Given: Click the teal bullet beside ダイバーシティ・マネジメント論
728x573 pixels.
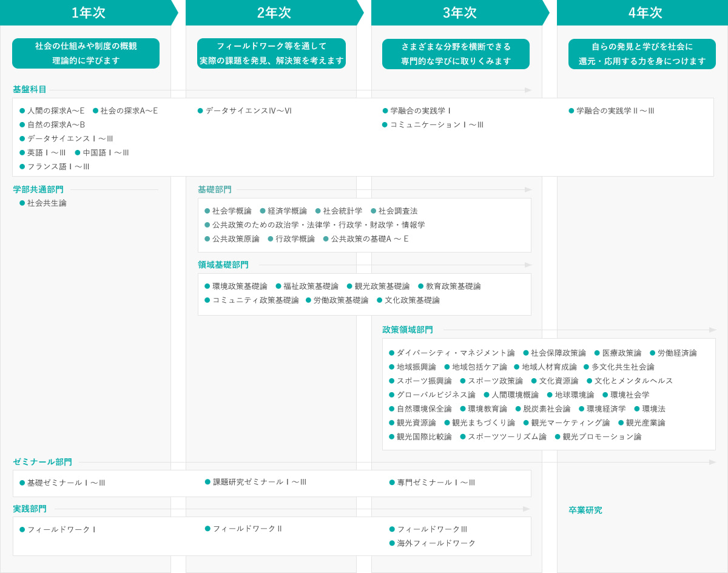Looking at the screenshot, I should (x=392, y=353).
